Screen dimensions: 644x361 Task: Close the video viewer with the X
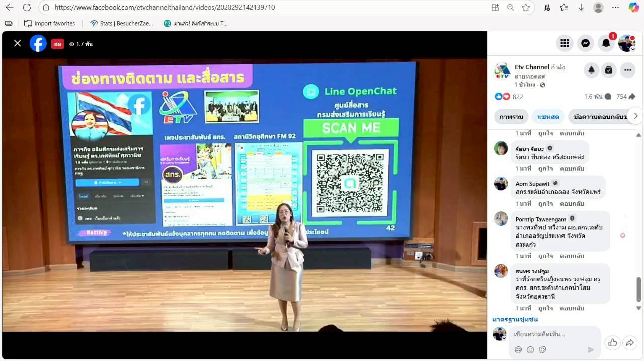pos(17,44)
